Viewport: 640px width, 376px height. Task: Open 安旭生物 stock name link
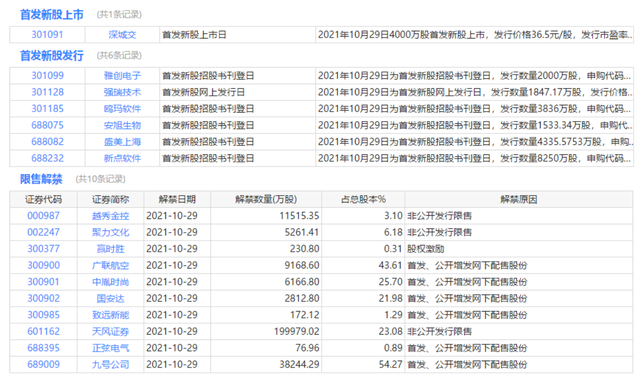(122, 125)
